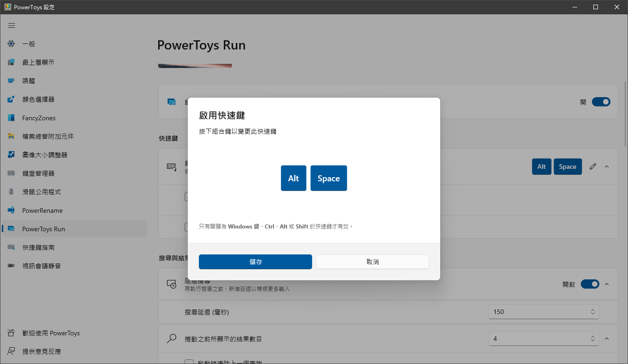Click the Alt key badge in shortcut row
Screen dimensions: 628x364
click(542, 167)
